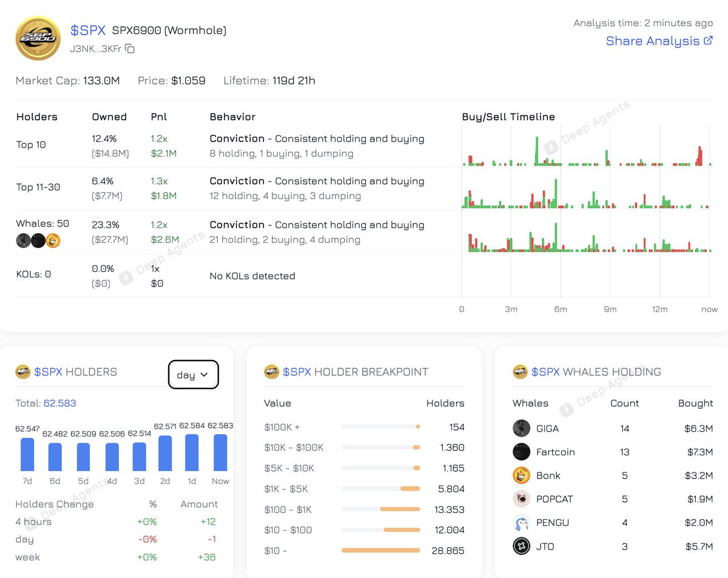Expand the Share Analysis external link icon
This screenshot has width=728, height=578.
coord(708,40)
